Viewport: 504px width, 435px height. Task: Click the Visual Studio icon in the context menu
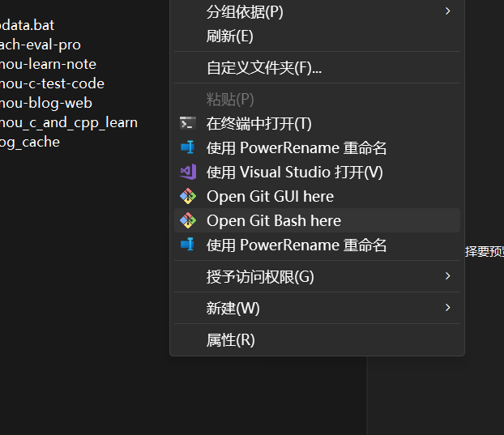[x=188, y=173]
